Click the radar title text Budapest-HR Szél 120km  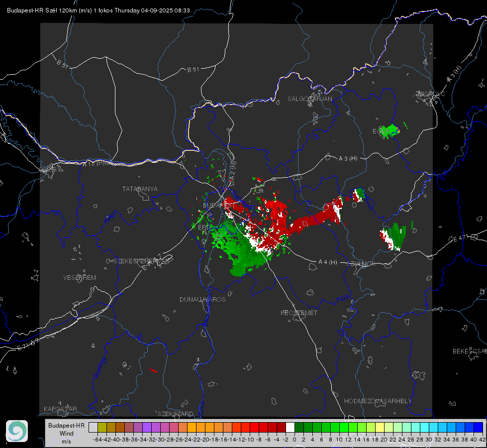tap(42, 10)
